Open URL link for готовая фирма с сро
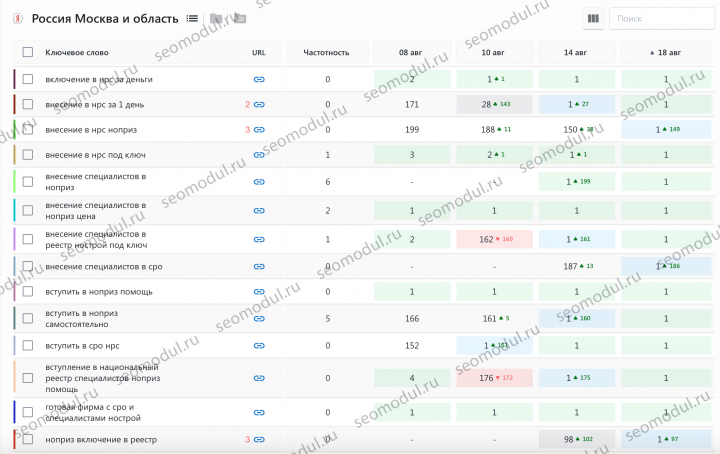 (x=259, y=413)
